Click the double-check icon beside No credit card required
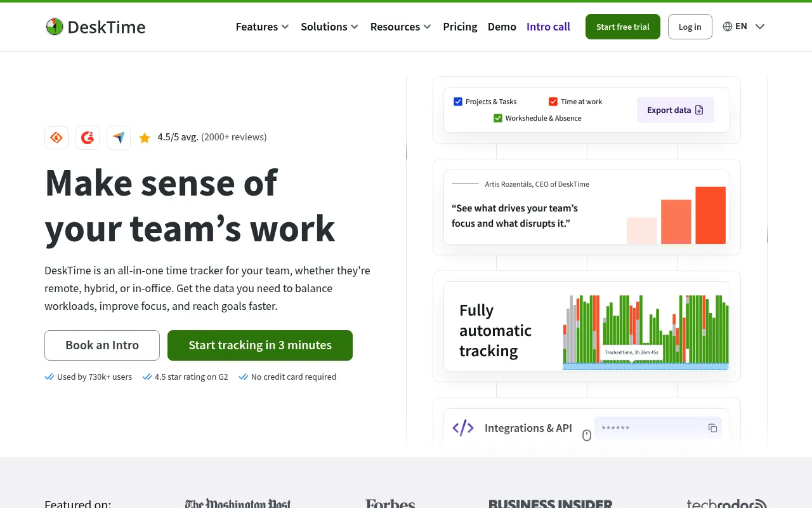The width and height of the screenshot is (812, 508). pyautogui.click(x=243, y=377)
